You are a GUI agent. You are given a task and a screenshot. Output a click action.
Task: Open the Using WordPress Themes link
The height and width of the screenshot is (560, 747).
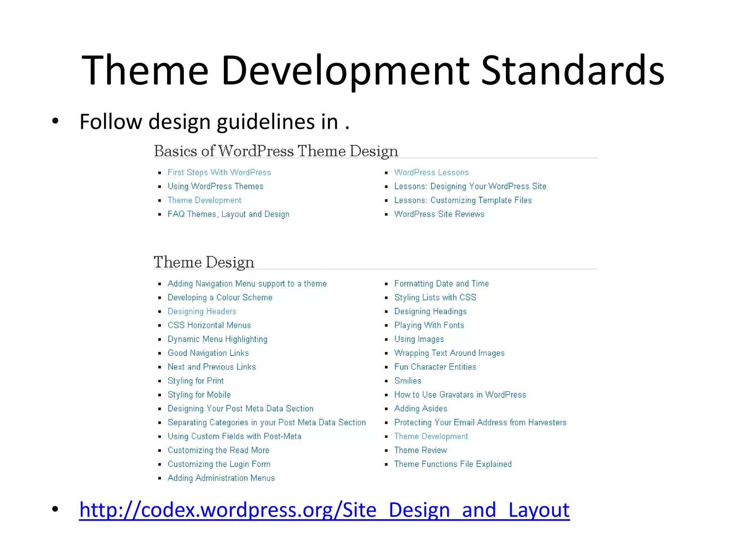point(216,186)
